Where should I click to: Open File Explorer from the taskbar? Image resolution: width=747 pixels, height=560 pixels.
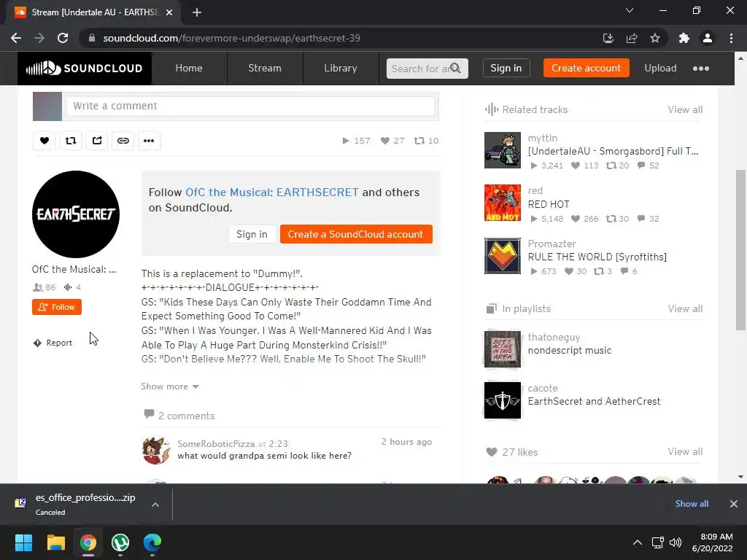point(55,542)
